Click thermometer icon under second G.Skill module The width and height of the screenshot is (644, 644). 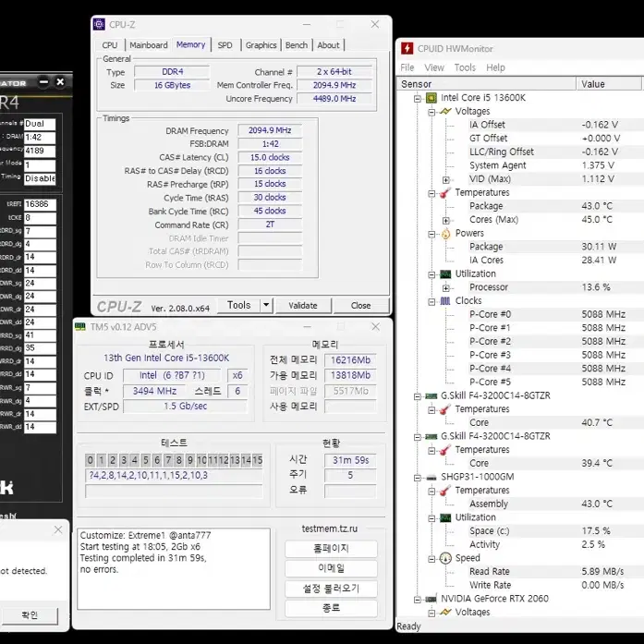[x=445, y=450]
